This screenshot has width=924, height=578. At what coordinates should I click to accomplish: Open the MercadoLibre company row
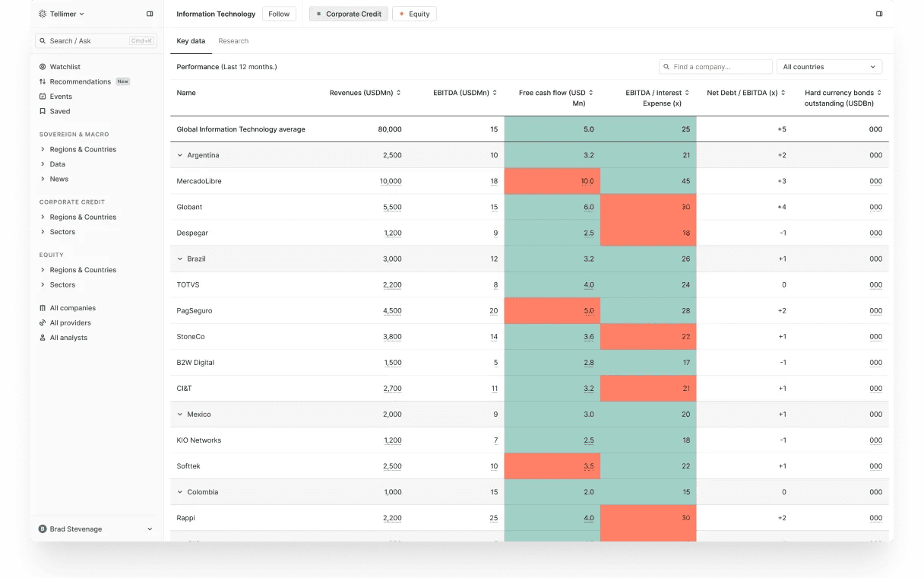(x=529, y=181)
